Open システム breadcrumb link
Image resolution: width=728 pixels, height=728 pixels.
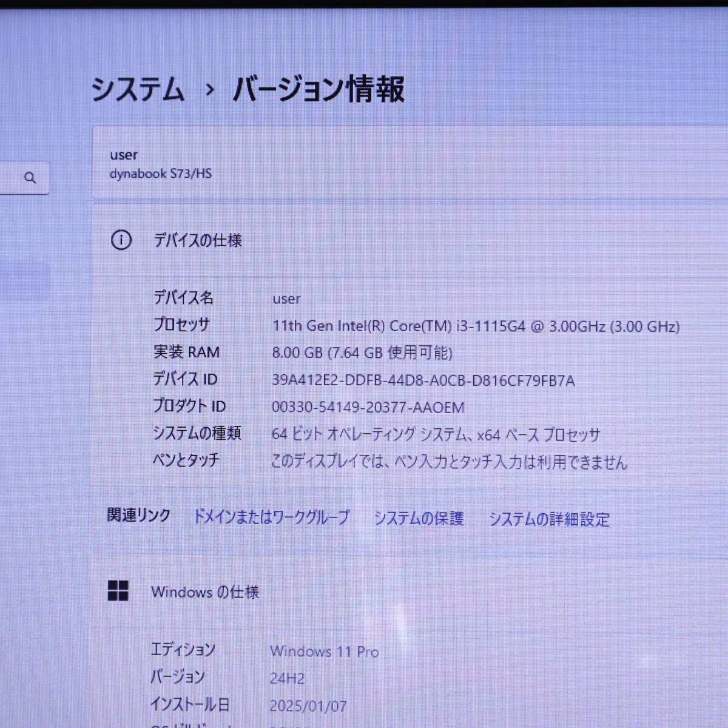click(x=138, y=89)
